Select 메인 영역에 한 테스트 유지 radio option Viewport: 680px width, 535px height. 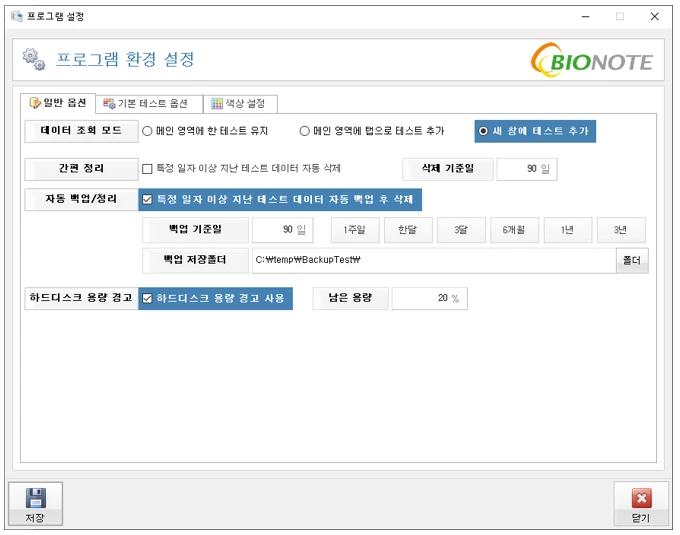point(206,131)
